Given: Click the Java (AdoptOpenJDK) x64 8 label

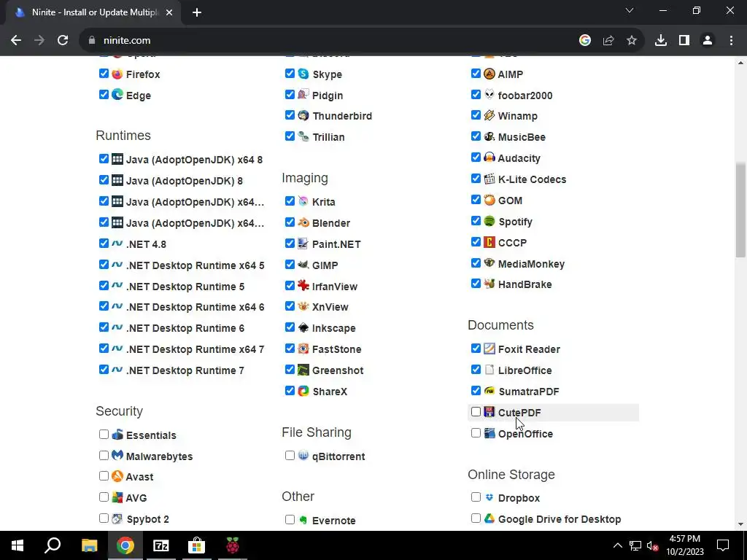Looking at the screenshot, I should coord(194,160).
